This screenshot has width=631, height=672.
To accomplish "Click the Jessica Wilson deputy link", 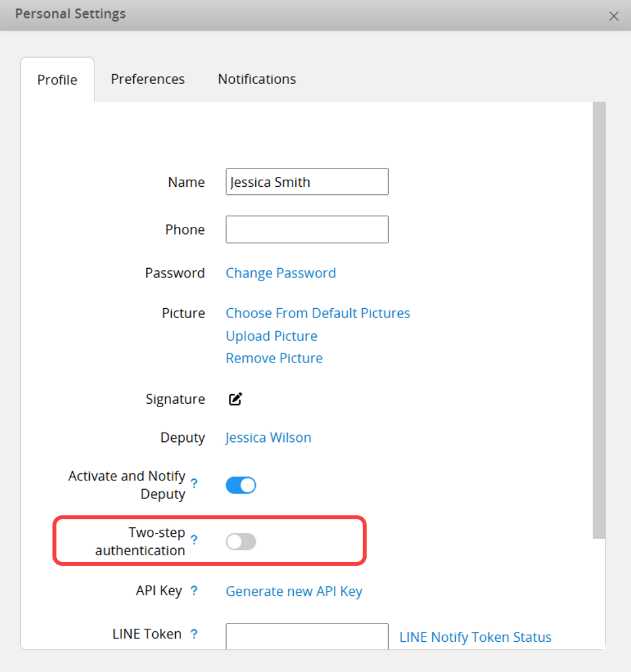I will tap(268, 438).
